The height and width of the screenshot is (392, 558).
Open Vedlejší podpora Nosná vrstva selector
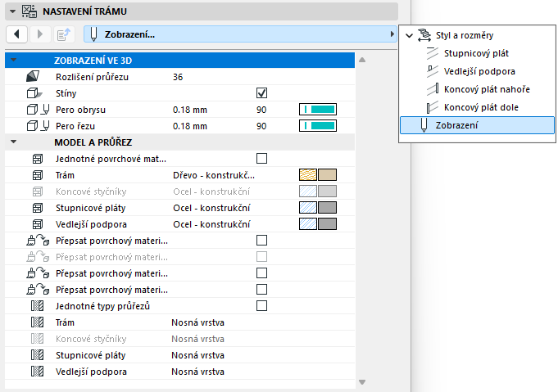tap(197, 372)
